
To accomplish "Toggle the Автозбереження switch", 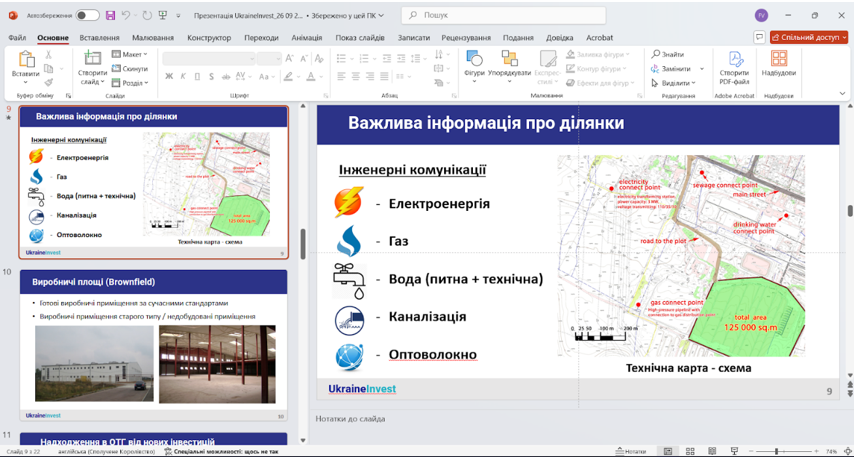I will 87,15.
